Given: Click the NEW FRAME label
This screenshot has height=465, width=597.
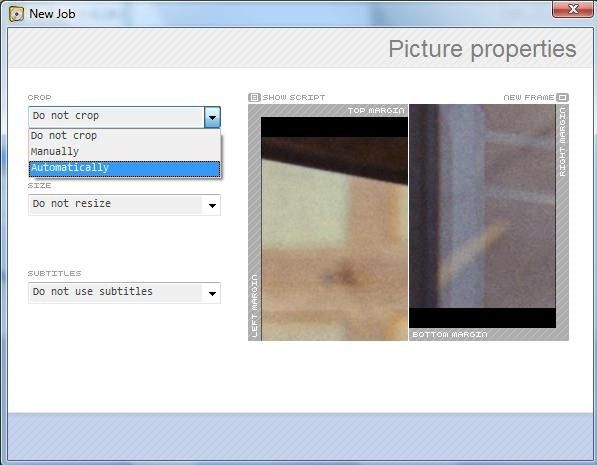Looking at the screenshot, I should [529, 97].
